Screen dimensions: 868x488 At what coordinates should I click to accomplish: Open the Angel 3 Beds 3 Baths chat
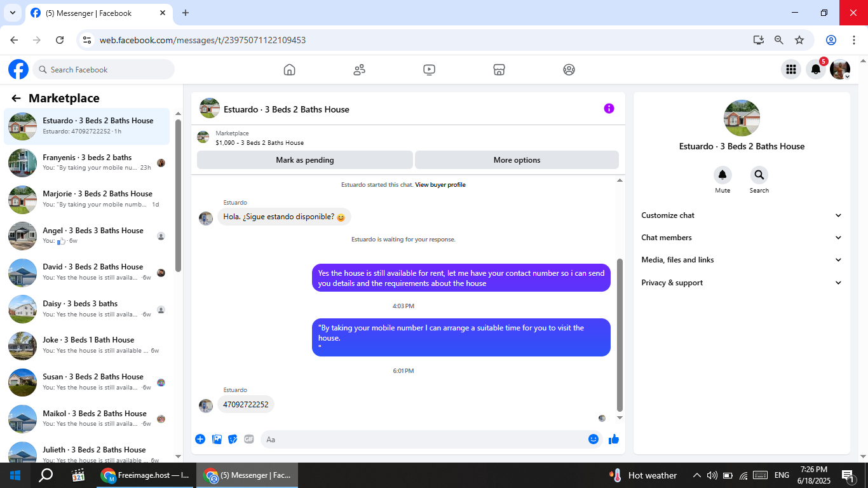tap(87, 236)
